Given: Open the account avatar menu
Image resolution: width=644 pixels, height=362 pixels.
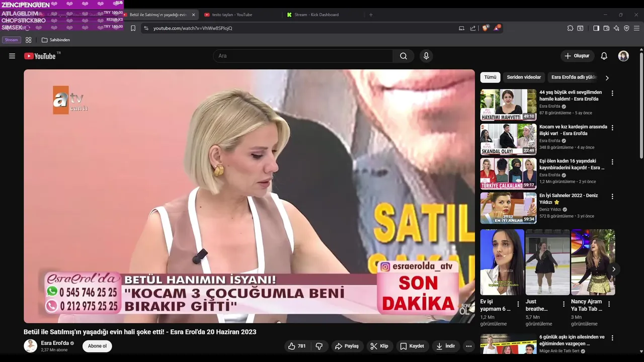Looking at the screenshot, I should pos(623,56).
